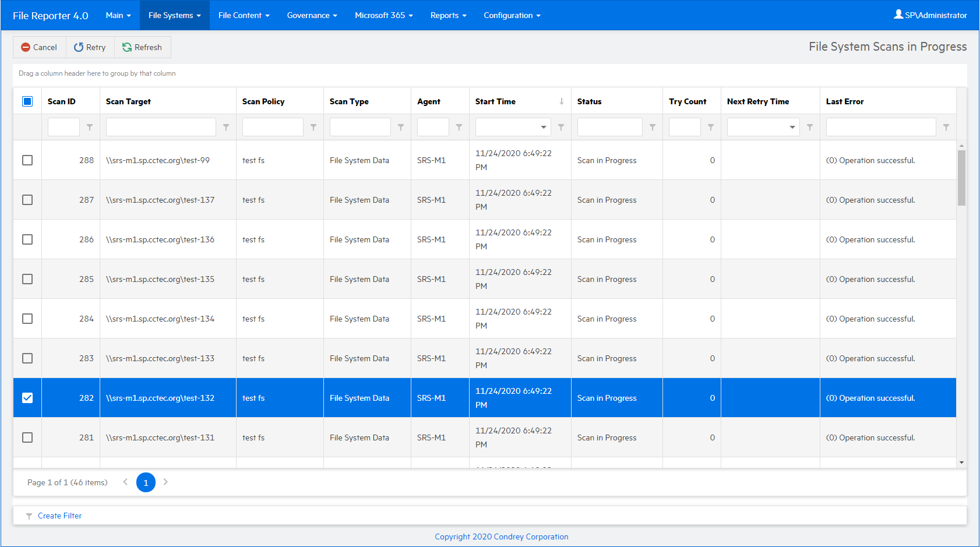Click the Create Filter link
980x547 pixels.
59,516
